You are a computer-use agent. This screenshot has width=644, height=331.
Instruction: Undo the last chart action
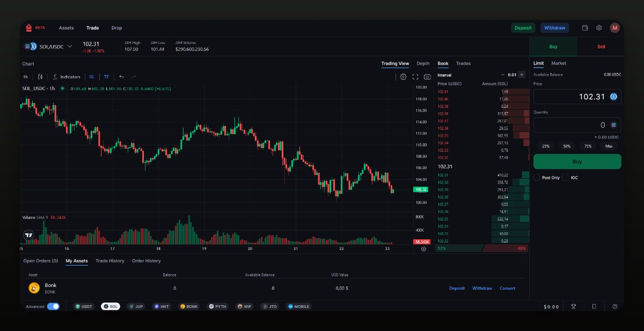pyautogui.click(x=121, y=77)
